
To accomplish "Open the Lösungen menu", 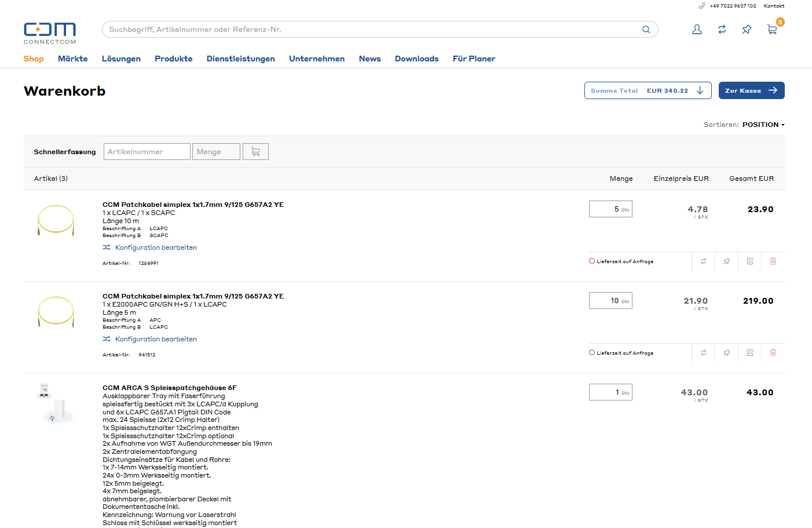I will point(121,59).
